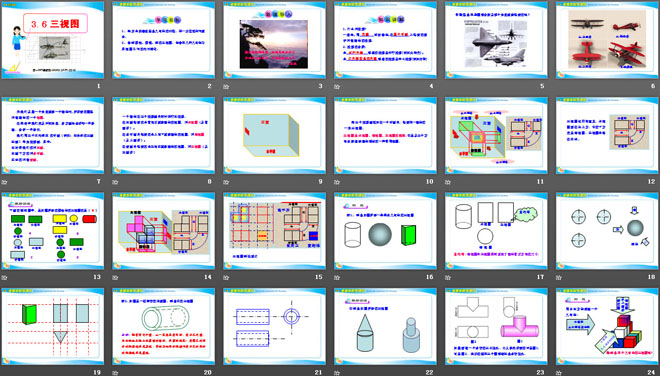Select slide 9 showing the projection box

tap(274, 136)
